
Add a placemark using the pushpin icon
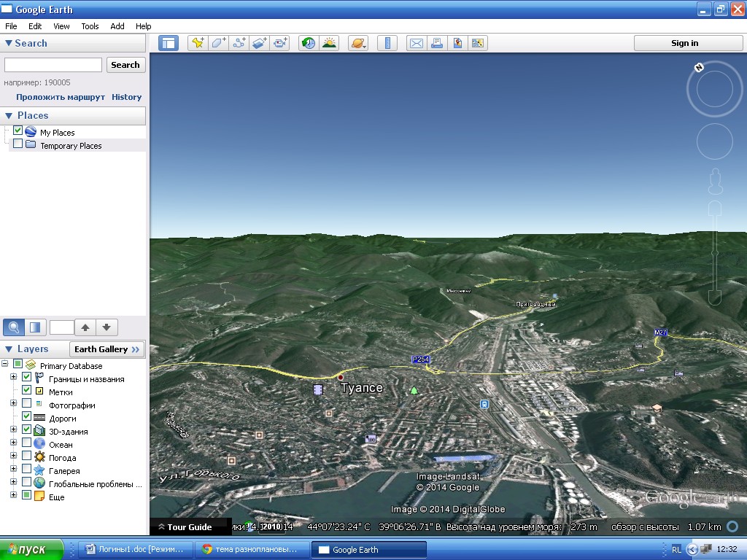click(198, 43)
